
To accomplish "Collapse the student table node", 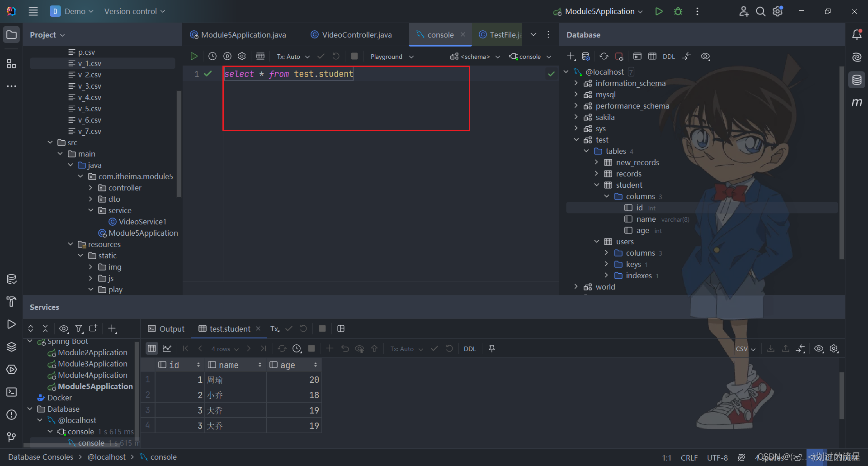I will coord(596,185).
